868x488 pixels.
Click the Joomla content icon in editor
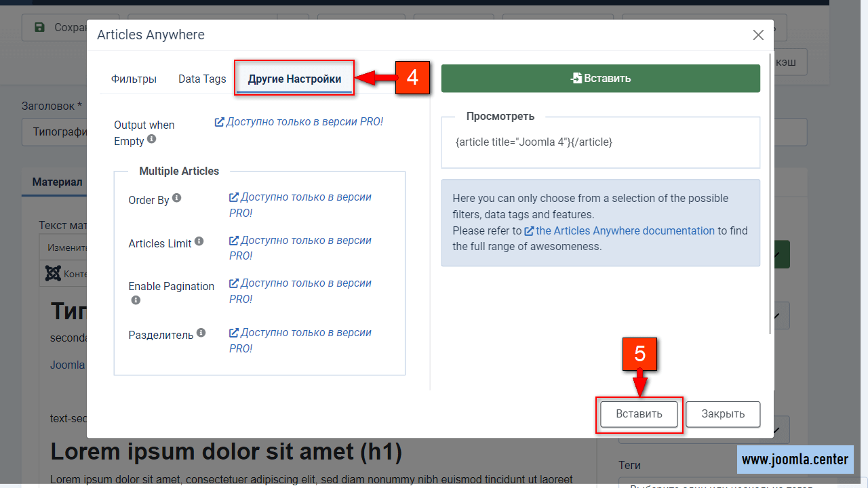53,273
